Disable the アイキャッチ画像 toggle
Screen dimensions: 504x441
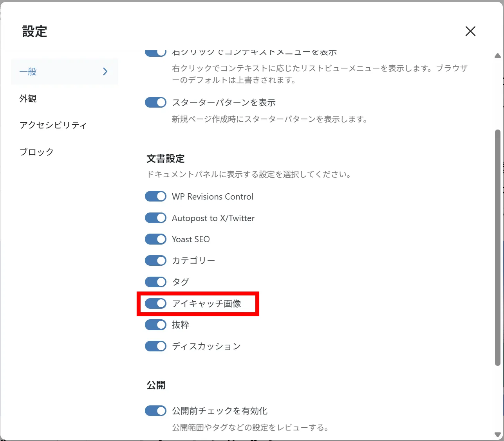tap(155, 303)
